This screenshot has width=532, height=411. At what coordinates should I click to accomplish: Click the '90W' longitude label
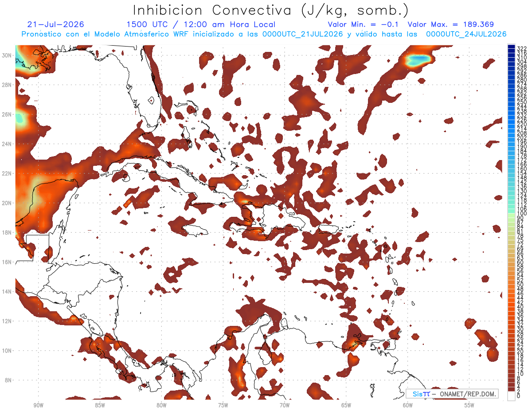point(38,405)
